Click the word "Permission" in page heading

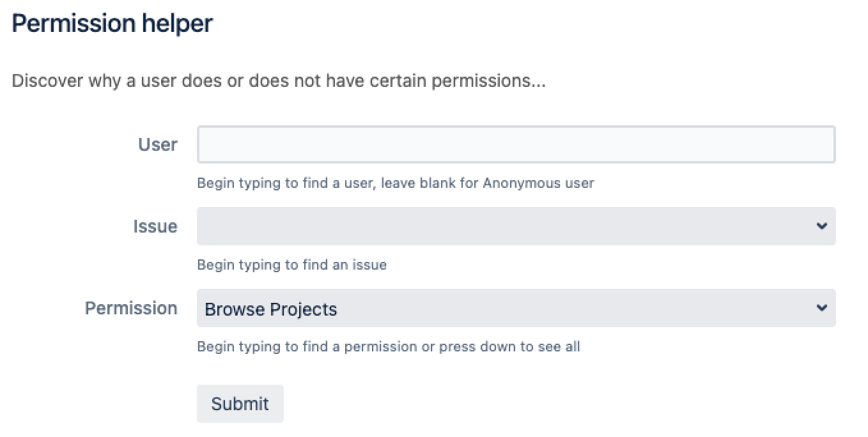pyautogui.click(x=73, y=24)
